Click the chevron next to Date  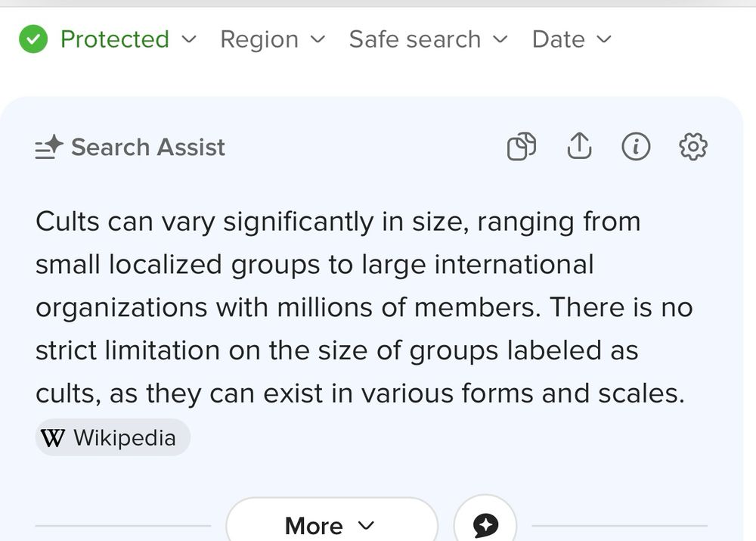click(x=603, y=39)
